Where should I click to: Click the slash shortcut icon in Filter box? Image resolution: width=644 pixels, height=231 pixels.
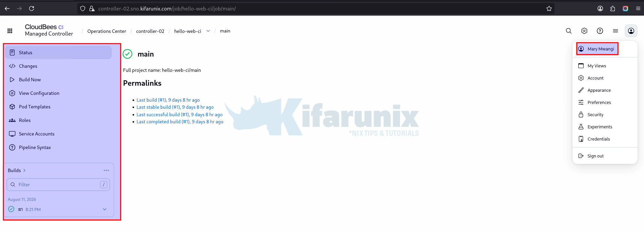[x=104, y=185]
